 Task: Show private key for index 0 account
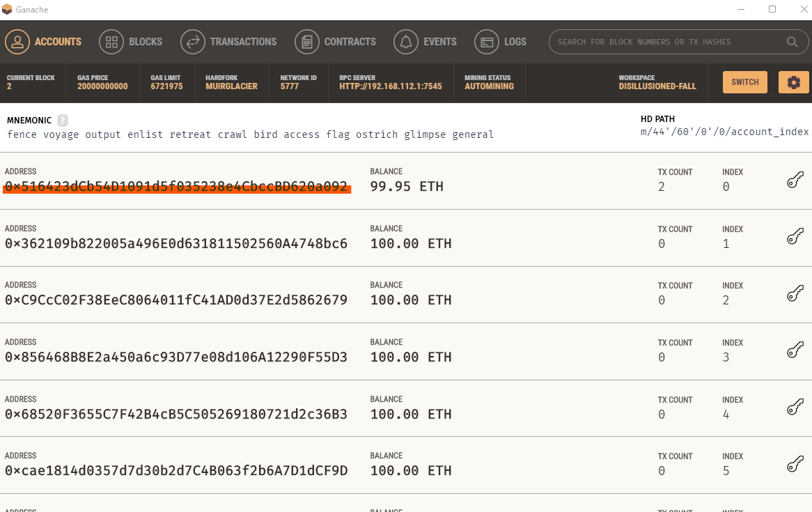click(x=795, y=181)
